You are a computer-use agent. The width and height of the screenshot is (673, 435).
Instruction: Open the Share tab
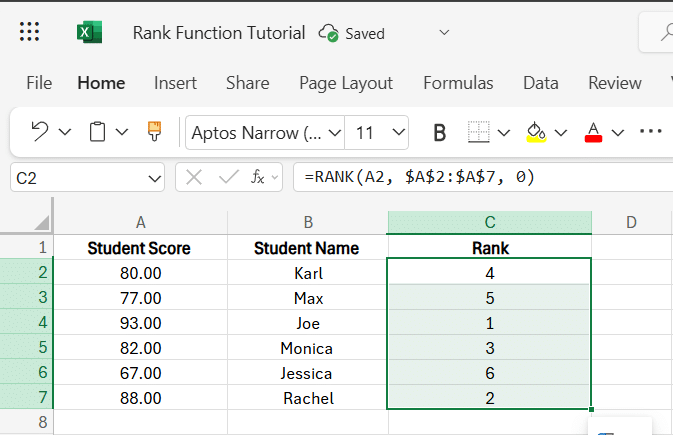[248, 83]
